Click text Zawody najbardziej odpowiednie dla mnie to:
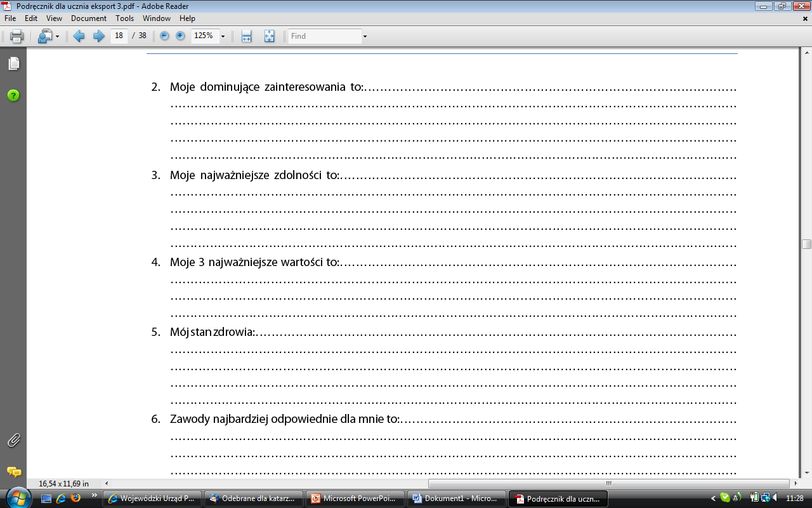 coord(285,419)
